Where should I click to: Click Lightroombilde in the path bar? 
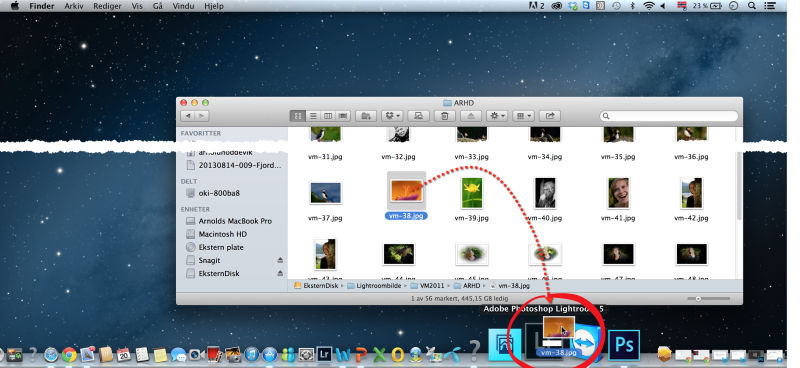click(x=373, y=286)
